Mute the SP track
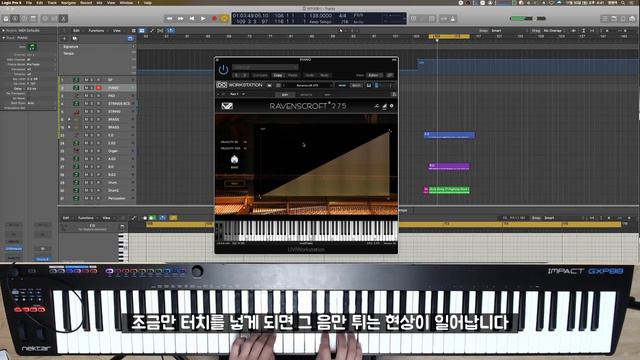The height and width of the screenshot is (360, 640). [86, 80]
